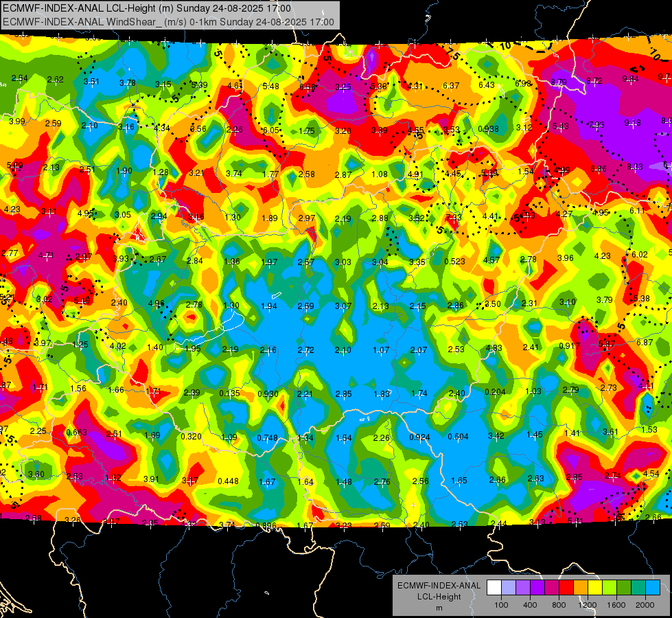Image resolution: width=672 pixels, height=618 pixels.
Task: Click the wind shear value '6.86'
Action: pos(599,168)
